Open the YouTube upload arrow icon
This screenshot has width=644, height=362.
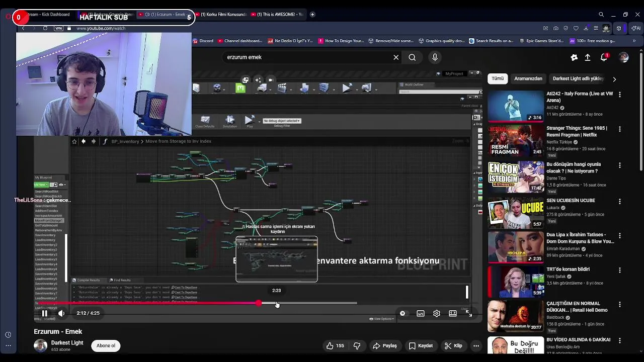point(587,57)
